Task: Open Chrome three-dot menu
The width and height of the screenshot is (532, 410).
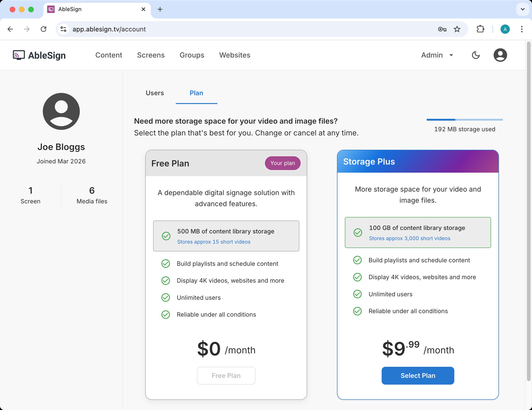Action: tap(522, 29)
